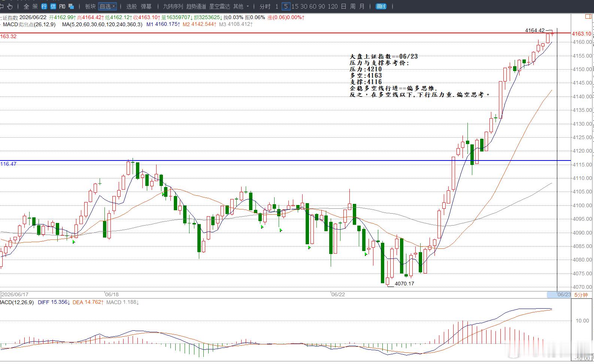Click the 量16359707 volume value
Image resolution: width=594 pixels, height=364 pixels.
pos(177,17)
